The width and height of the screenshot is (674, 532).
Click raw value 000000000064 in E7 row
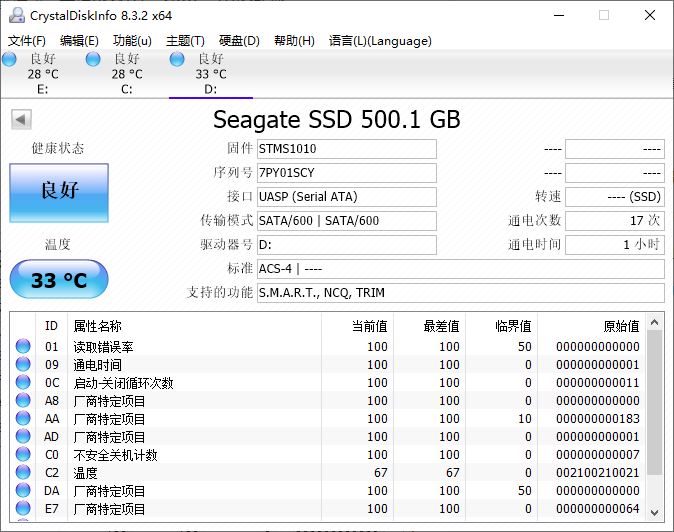click(x=597, y=509)
